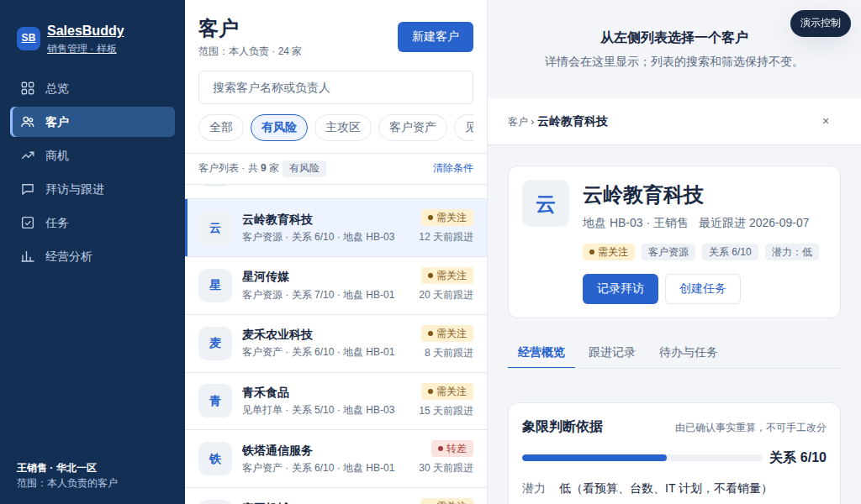The image size is (861, 504).
Task: Go to 总览 in the sidebar
Action: (x=92, y=88)
